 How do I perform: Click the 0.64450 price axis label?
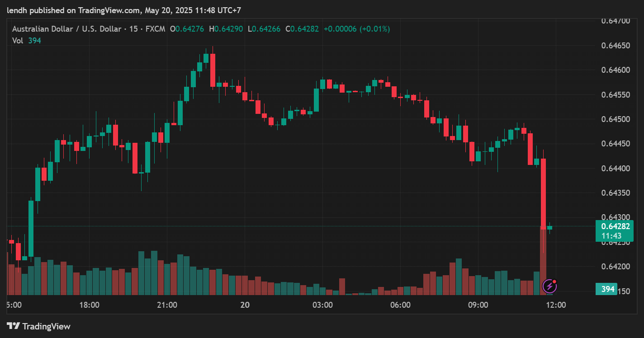tap(616, 144)
